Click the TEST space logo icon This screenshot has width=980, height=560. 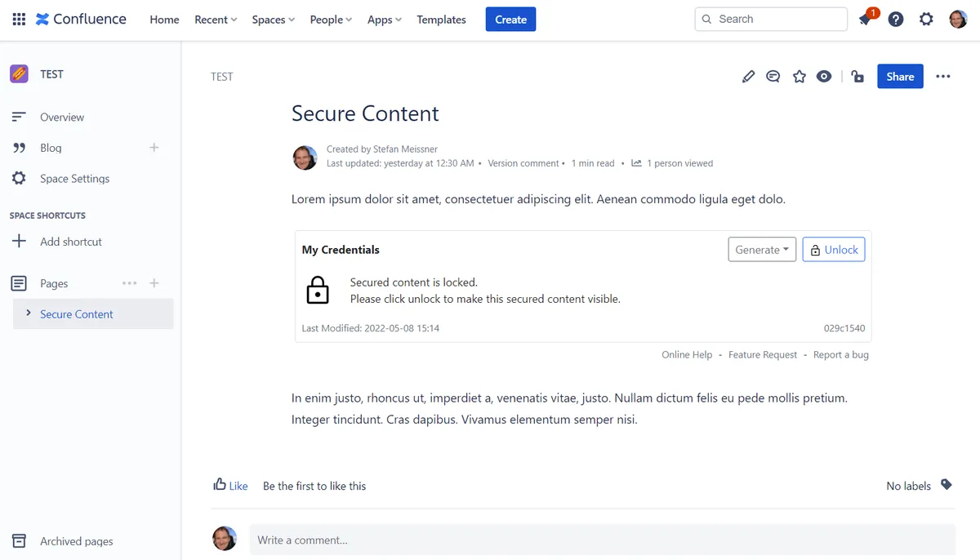coord(19,74)
